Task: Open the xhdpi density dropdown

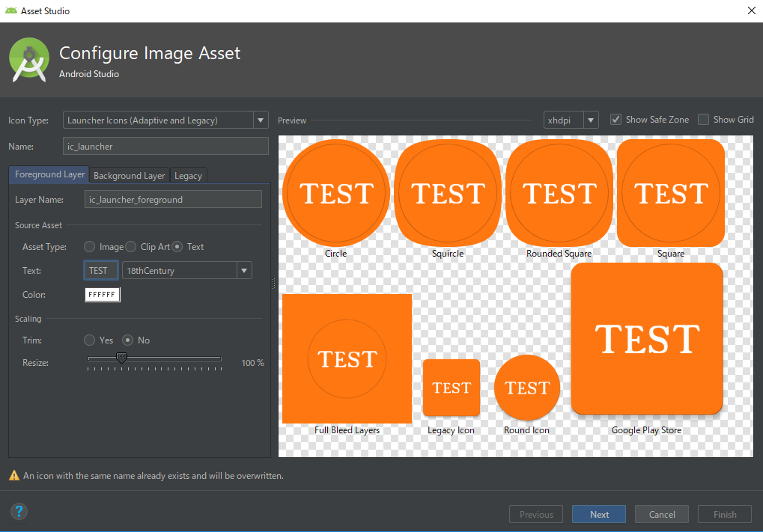Action: [x=571, y=120]
